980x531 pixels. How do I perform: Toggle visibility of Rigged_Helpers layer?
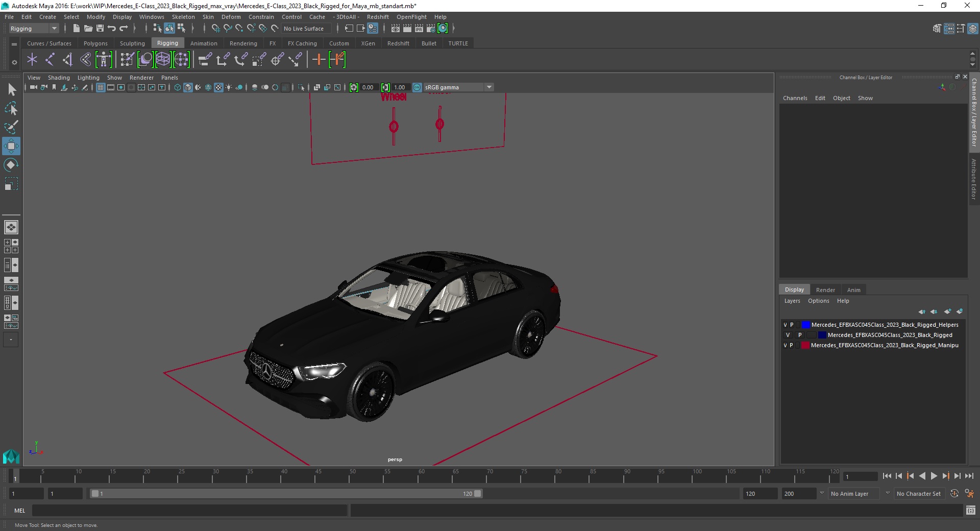click(x=785, y=325)
